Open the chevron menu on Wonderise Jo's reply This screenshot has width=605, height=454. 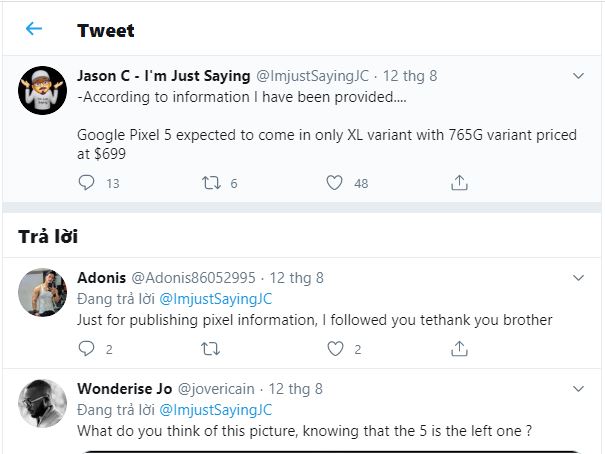point(578,388)
